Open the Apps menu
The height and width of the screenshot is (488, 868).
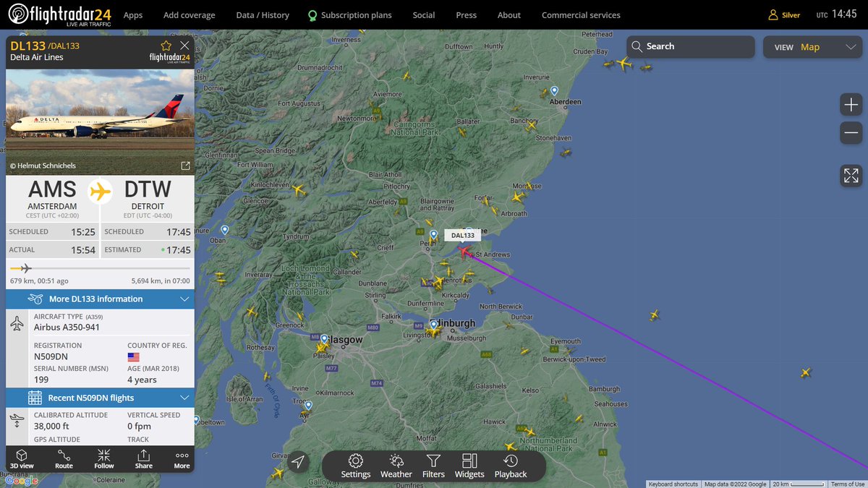tap(133, 15)
